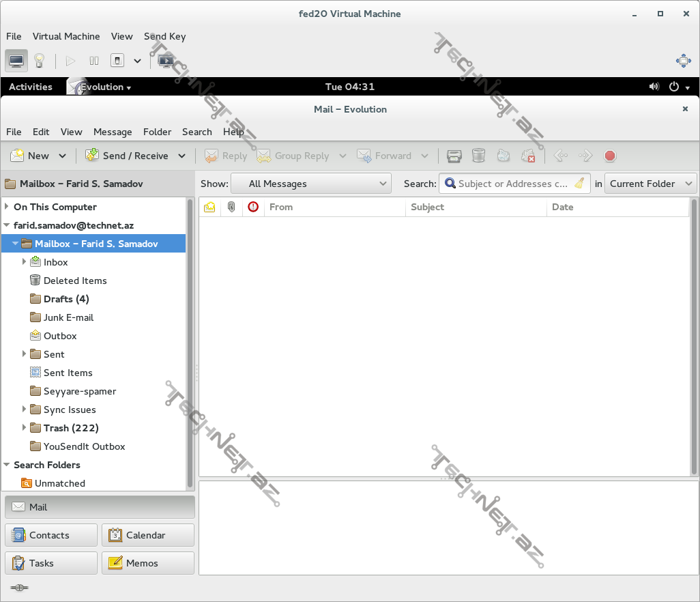Switch to the Contacts view
This screenshot has width=700, height=602.
coord(50,535)
